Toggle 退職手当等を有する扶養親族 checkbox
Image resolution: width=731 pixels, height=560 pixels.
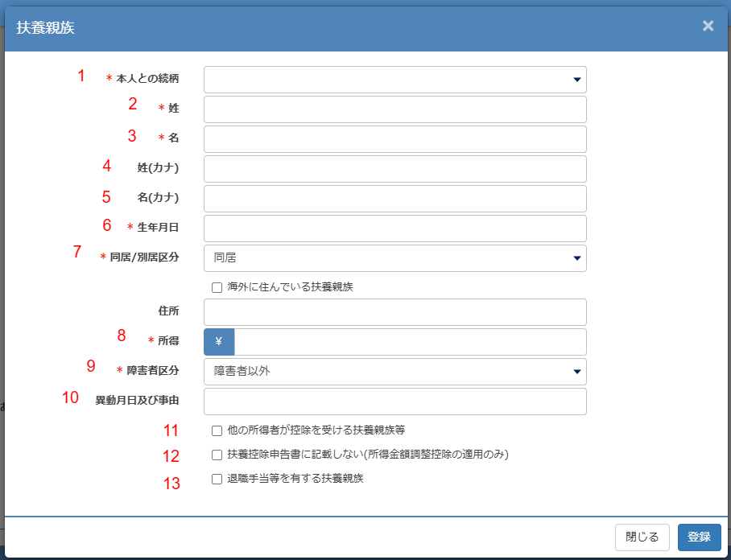tap(217, 479)
